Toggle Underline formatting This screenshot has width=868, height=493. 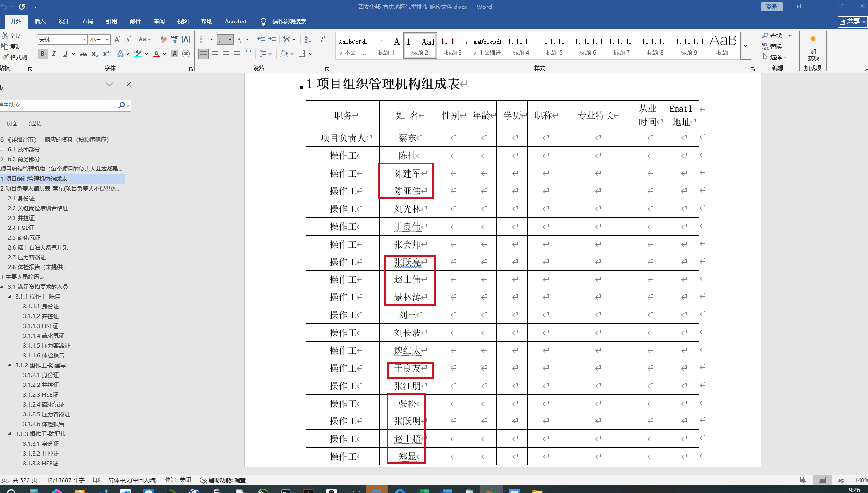coord(65,54)
